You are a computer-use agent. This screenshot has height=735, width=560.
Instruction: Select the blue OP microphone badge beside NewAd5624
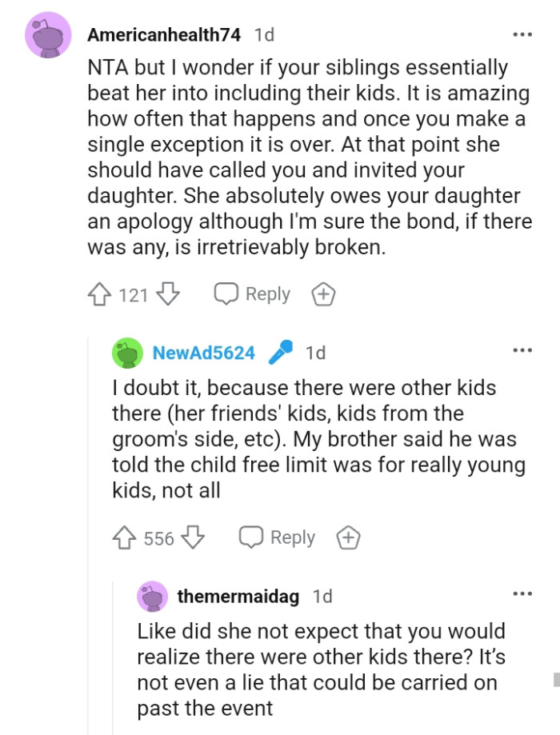pyautogui.click(x=279, y=350)
